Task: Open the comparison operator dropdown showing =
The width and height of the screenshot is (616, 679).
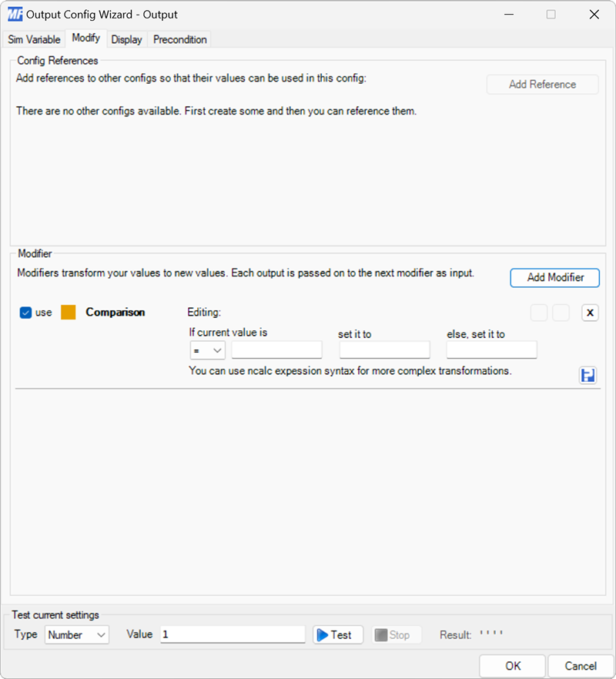Action: [207, 350]
